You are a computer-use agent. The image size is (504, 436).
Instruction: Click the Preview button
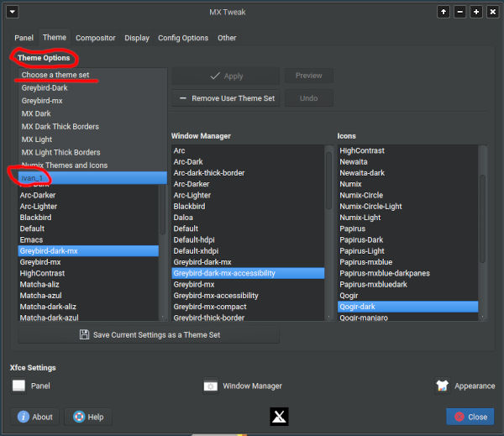(x=308, y=76)
